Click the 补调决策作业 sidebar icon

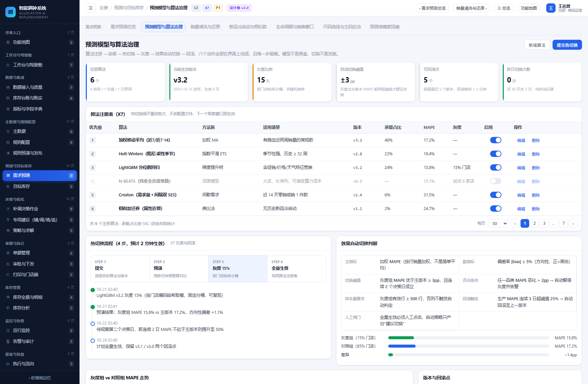tap(8, 209)
